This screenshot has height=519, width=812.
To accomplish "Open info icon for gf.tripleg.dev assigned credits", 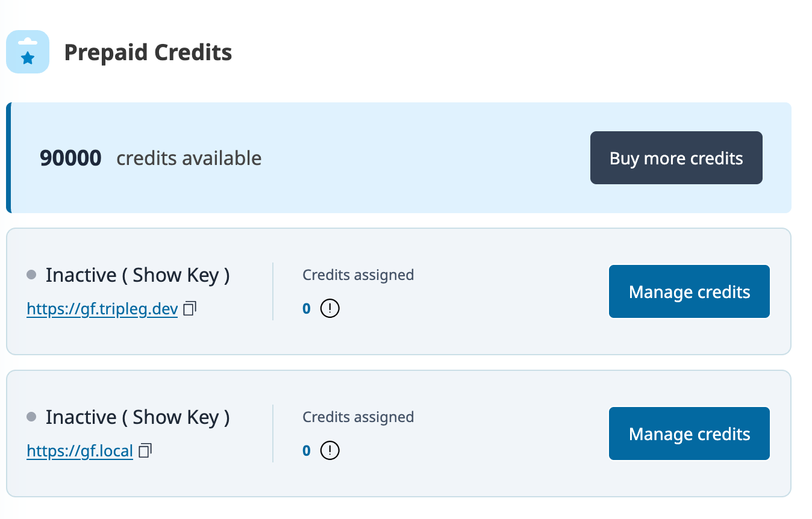I will coord(329,309).
